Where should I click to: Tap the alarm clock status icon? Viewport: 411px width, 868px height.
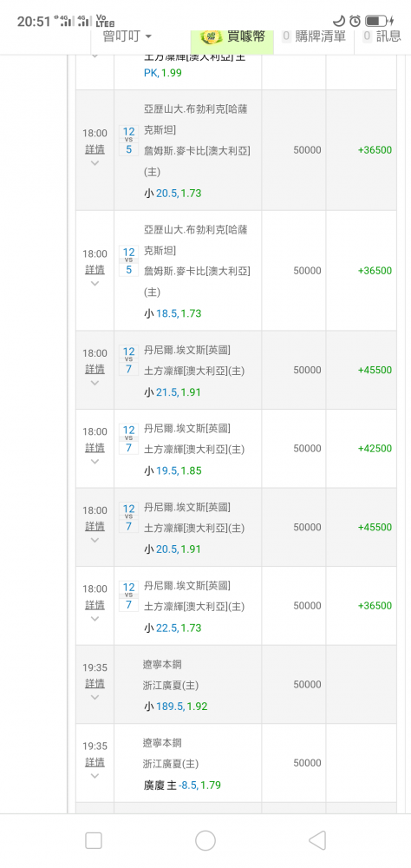(356, 21)
